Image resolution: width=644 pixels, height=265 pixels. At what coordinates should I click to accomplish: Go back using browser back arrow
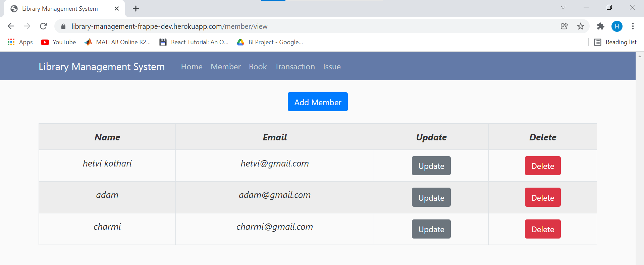tap(11, 26)
